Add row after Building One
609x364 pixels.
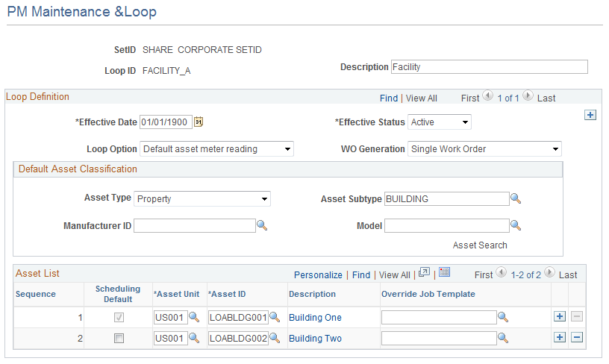point(560,317)
